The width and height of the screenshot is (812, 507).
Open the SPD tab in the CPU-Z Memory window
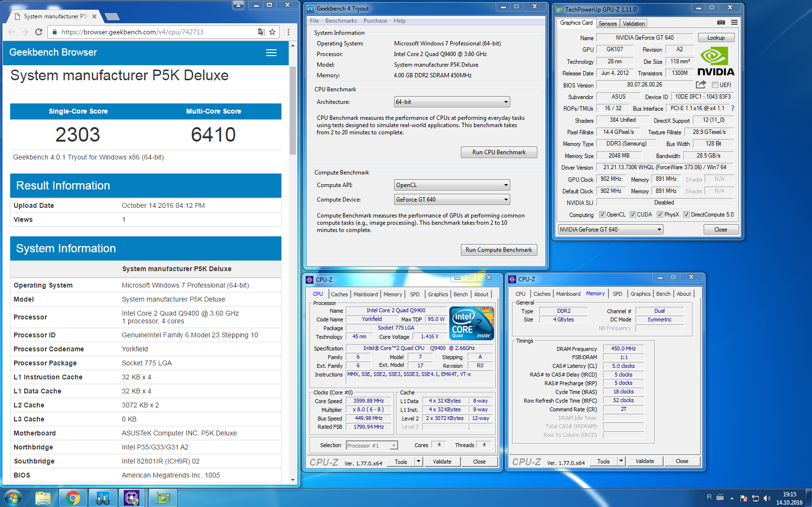click(618, 294)
